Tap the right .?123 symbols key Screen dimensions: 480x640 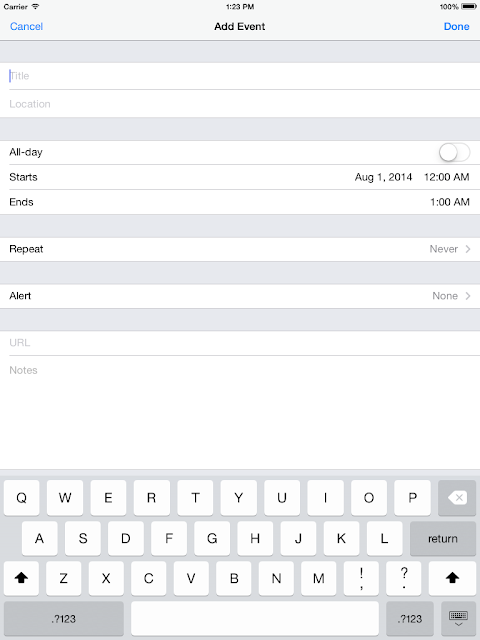tap(409, 618)
